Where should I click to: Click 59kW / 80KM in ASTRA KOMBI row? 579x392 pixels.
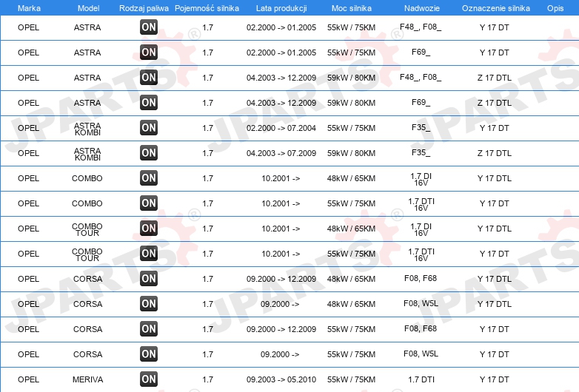351,153
